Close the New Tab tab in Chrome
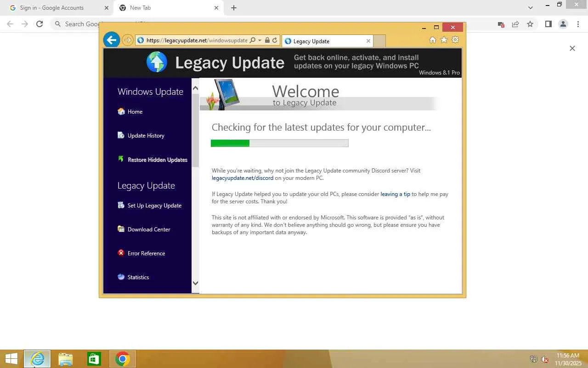This screenshot has height=368, width=588. (x=216, y=8)
